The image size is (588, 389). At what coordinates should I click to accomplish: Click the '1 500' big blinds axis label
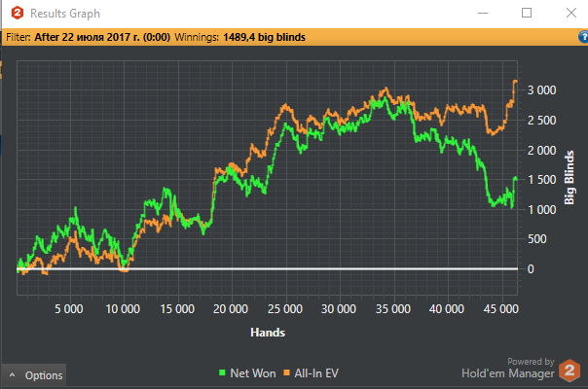(x=541, y=180)
